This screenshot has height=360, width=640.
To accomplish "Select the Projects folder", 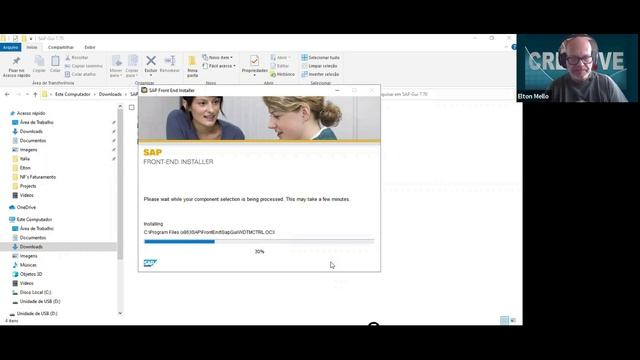I will pyautogui.click(x=28, y=186).
